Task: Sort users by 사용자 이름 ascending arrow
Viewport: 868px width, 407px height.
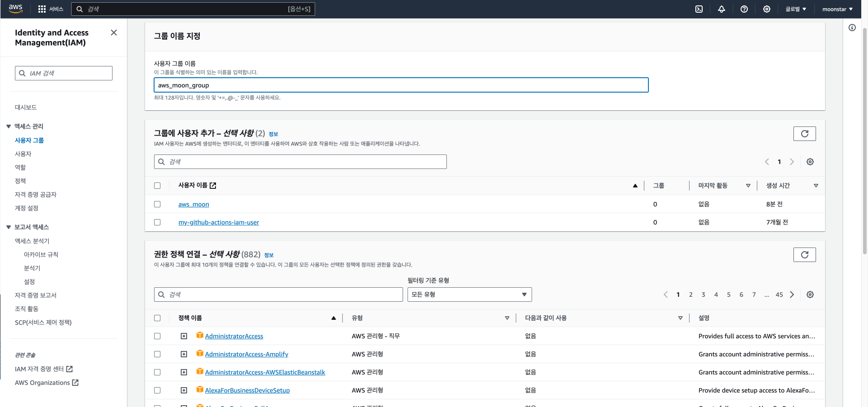Action: [635, 186]
